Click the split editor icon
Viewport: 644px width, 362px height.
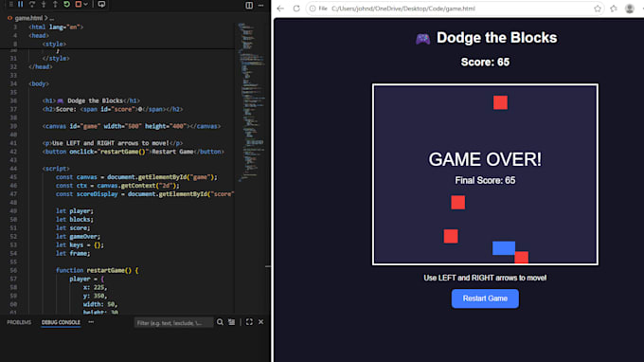(249, 6)
